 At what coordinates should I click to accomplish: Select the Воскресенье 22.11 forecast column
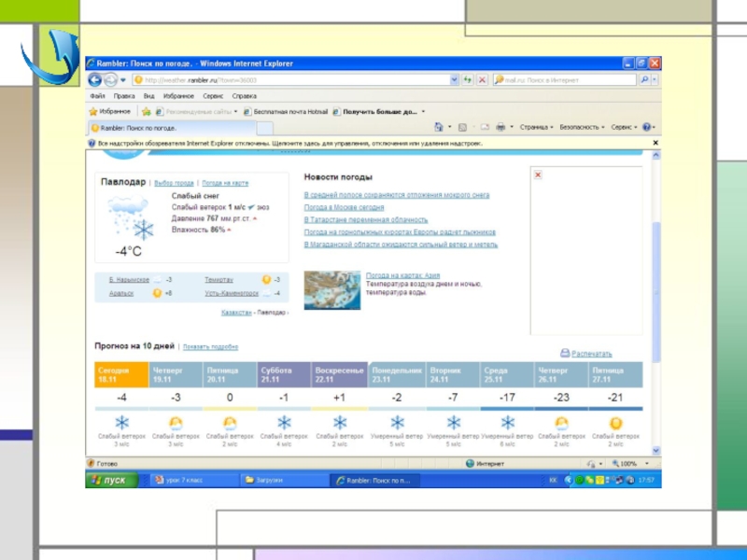[x=339, y=375]
